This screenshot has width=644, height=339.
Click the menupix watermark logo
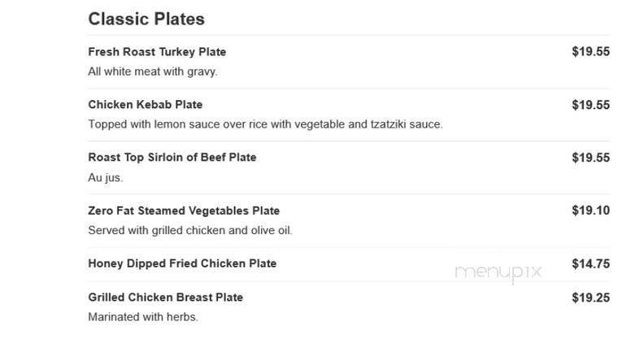coord(498,273)
